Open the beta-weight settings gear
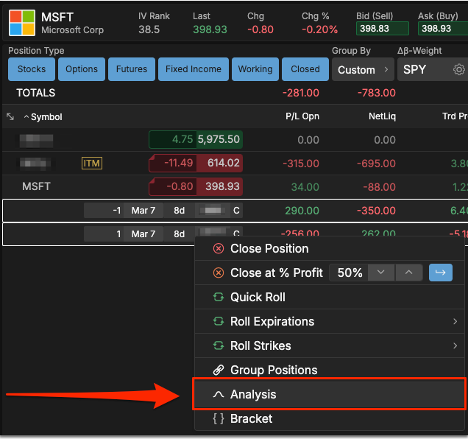The width and height of the screenshot is (468, 439). click(x=459, y=70)
